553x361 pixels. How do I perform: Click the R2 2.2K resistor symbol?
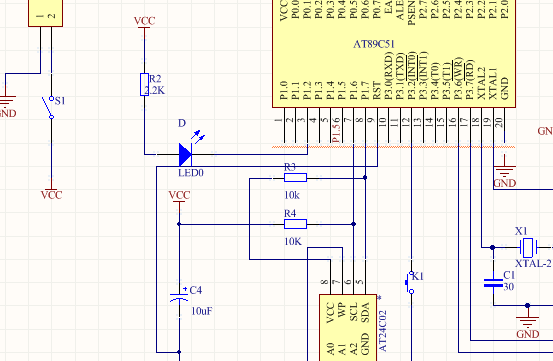[144, 85]
